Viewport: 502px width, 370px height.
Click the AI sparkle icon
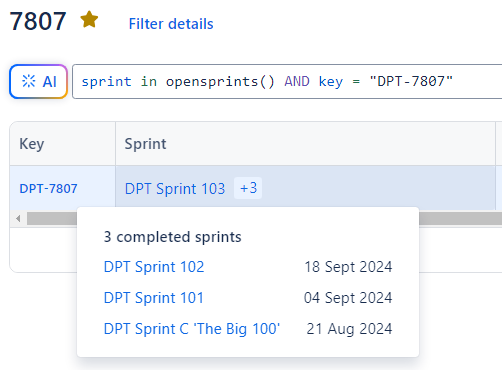pyautogui.click(x=28, y=81)
